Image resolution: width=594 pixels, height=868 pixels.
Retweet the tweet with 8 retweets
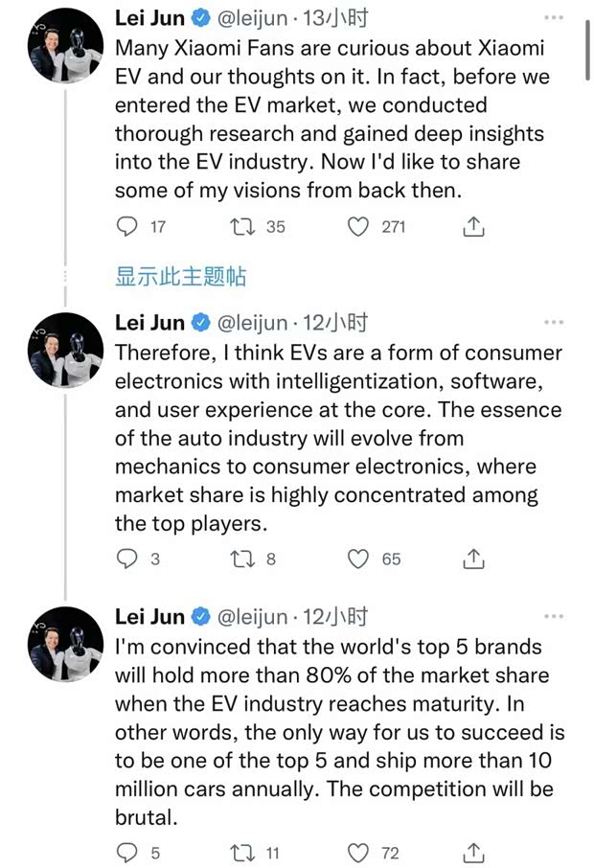coord(244,559)
